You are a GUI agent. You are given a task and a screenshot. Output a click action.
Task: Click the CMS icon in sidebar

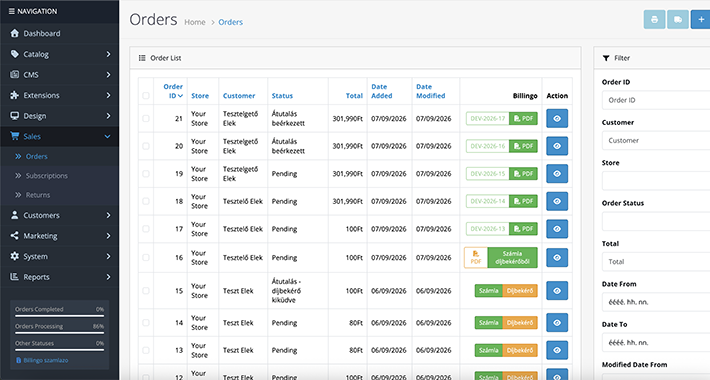click(x=14, y=74)
